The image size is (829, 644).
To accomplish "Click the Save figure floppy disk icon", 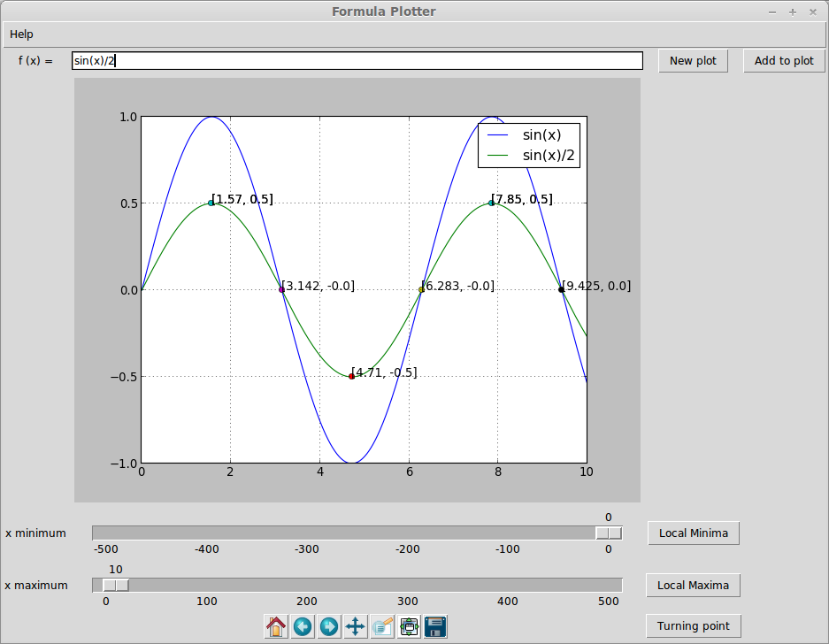I will 434,625.
